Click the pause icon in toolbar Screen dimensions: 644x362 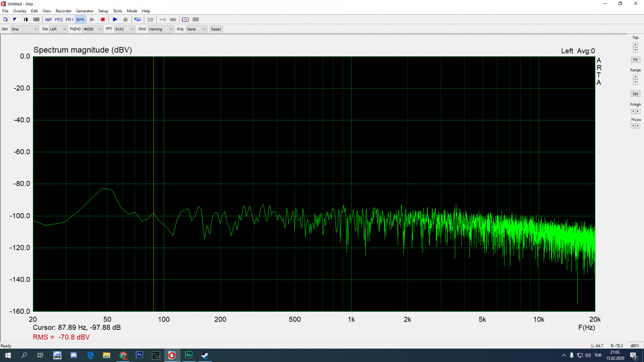coord(25,19)
